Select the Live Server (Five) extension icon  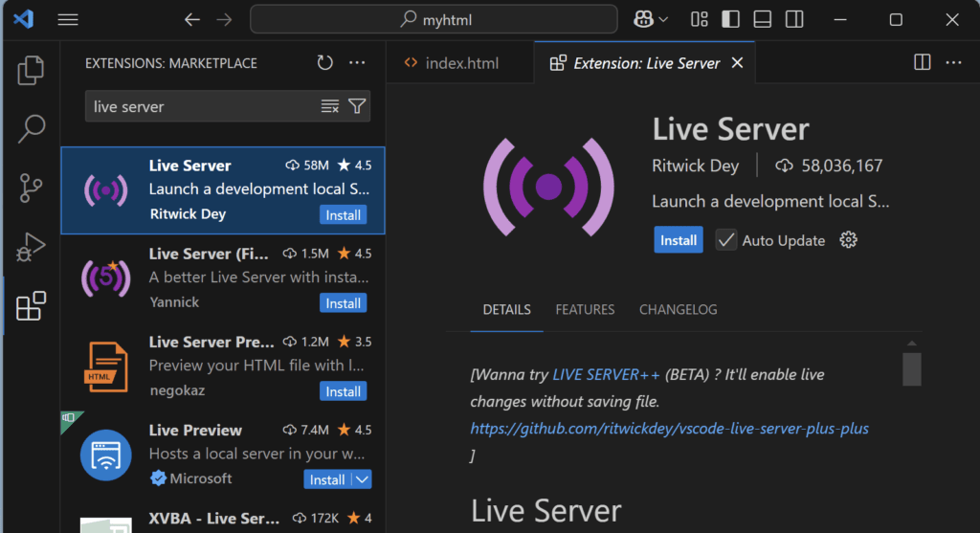(x=105, y=278)
